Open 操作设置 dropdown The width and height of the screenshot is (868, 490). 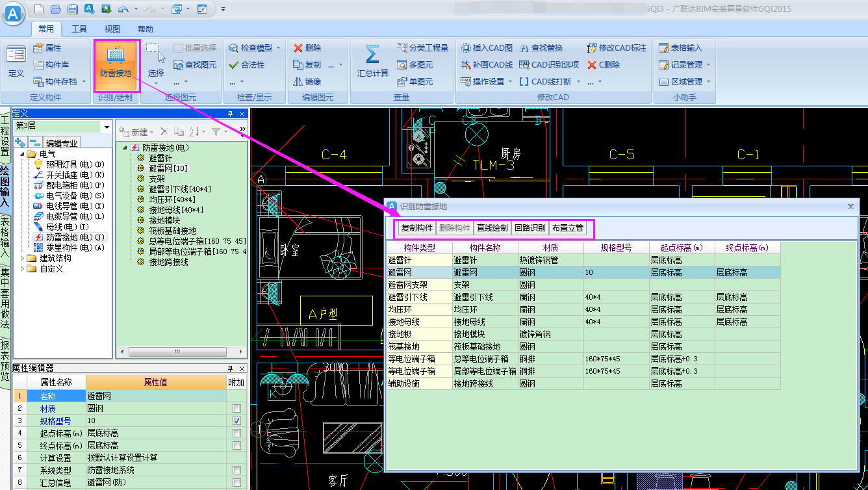click(510, 82)
